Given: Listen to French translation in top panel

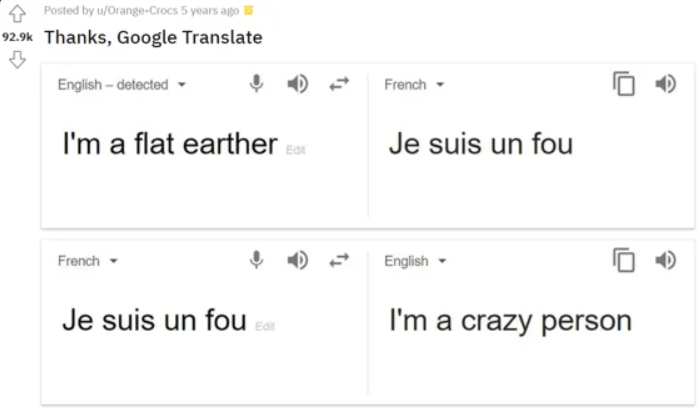Looking at the screenshot, I should (665, 85).
